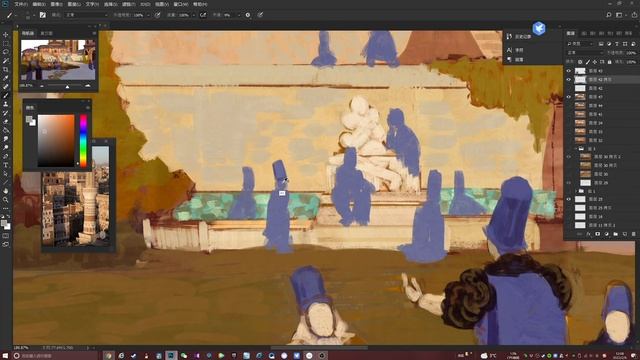Toggle airbrush mode in options bar
This screenshot has width=640, height=360.
pos(203,15)
